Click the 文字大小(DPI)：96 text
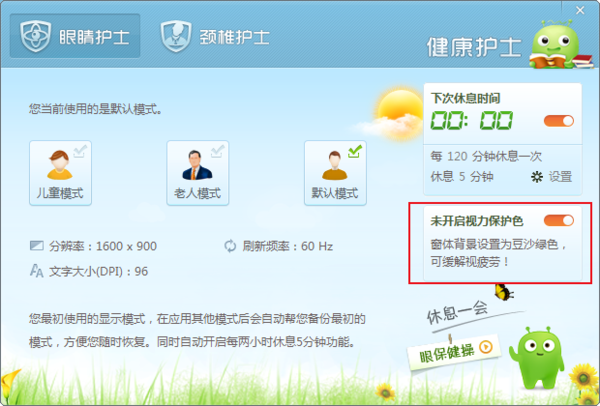Viewport: 600px width, 406px height. click(98, 271)
